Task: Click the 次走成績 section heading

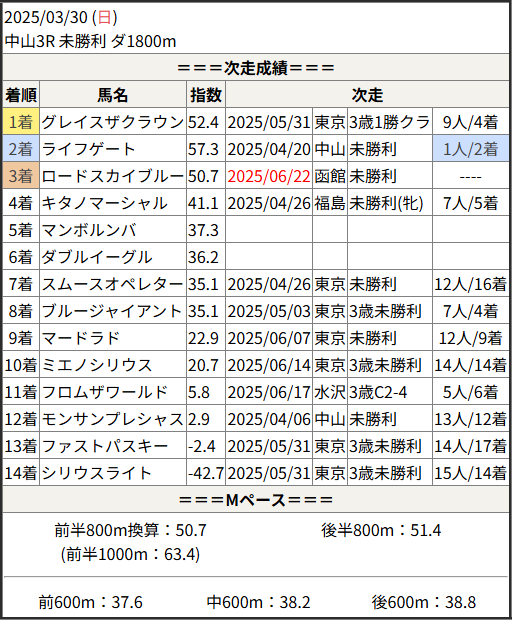Action: [256, 68]
